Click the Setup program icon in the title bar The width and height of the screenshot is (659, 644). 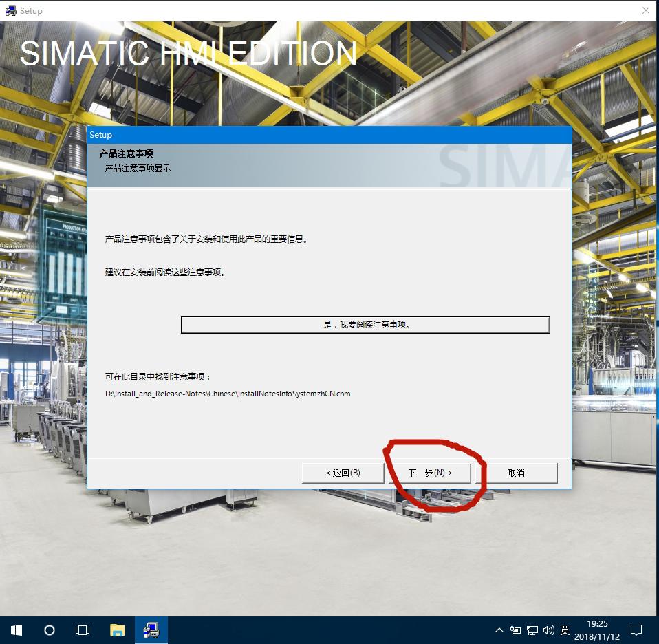8,10
